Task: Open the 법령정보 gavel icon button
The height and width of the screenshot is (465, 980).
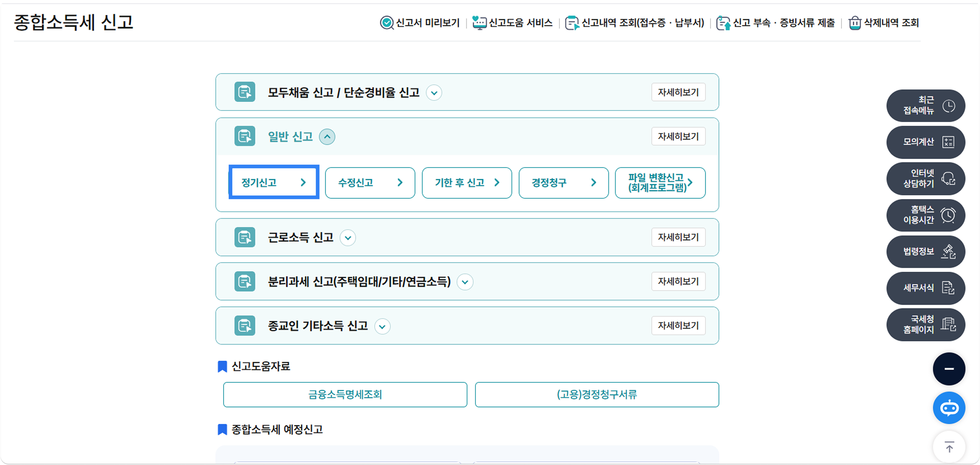Action: click(925, 252)
